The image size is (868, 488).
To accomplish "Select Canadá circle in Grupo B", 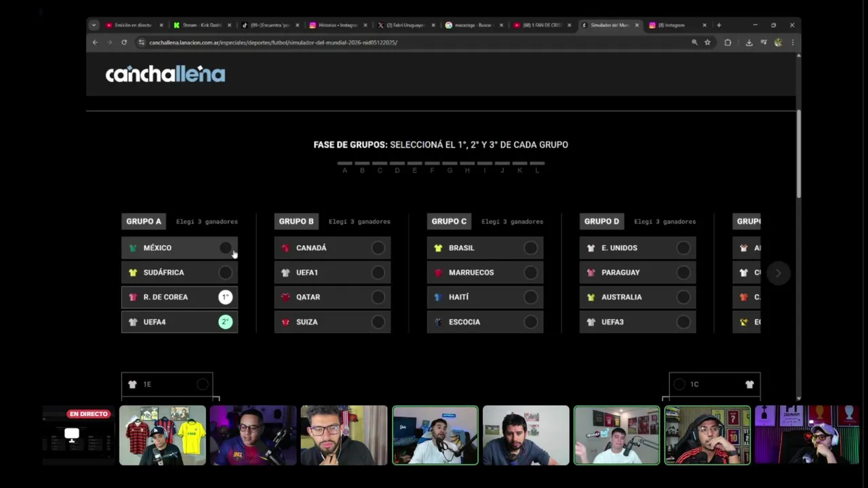I will click(378, 248).
